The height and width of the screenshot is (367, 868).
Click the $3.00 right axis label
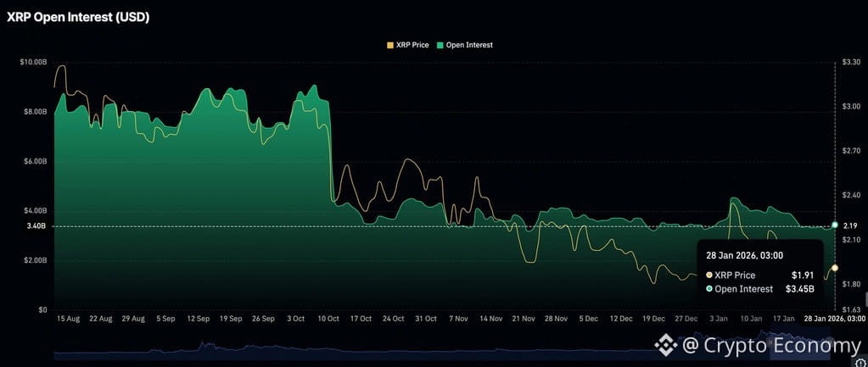click(x=850, y=107)
